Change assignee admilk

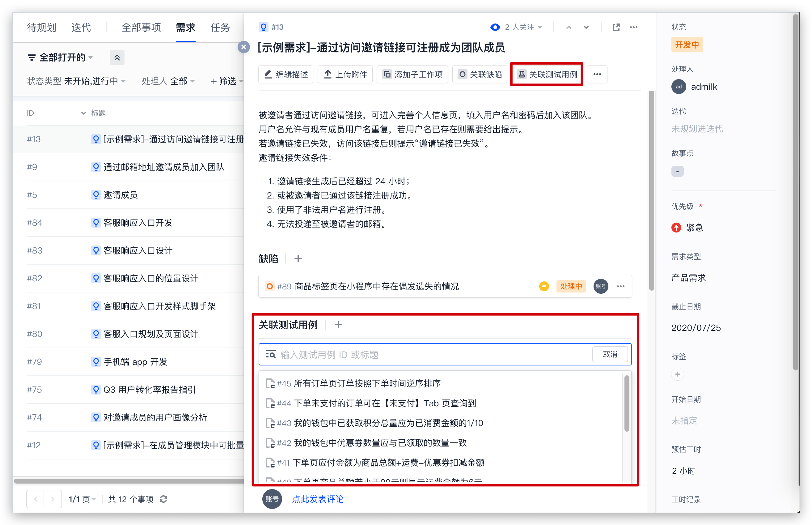tap(694, 87)
